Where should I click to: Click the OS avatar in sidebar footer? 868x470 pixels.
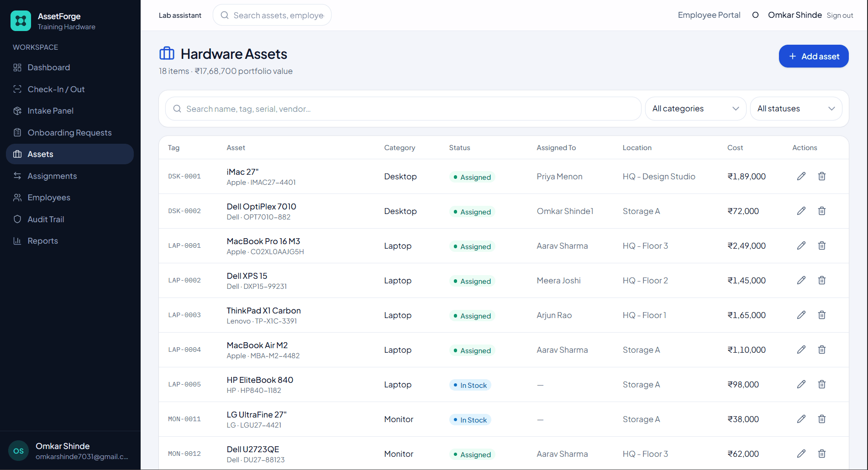18,451
